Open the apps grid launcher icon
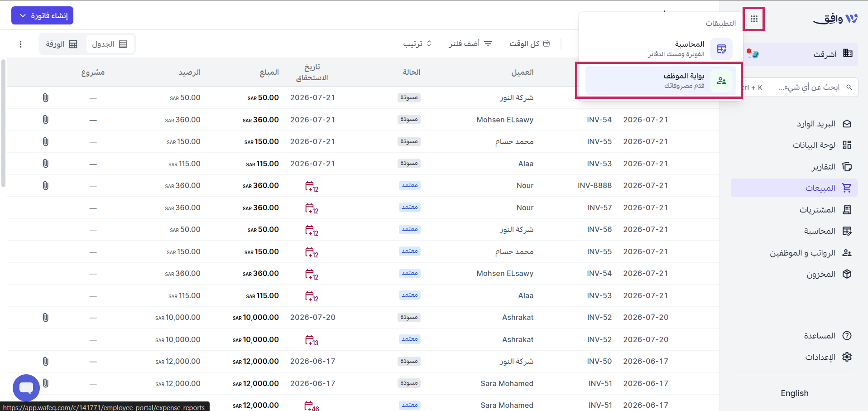Image resolution: width=868 pixels, height=411 pixels. (754, 19)
